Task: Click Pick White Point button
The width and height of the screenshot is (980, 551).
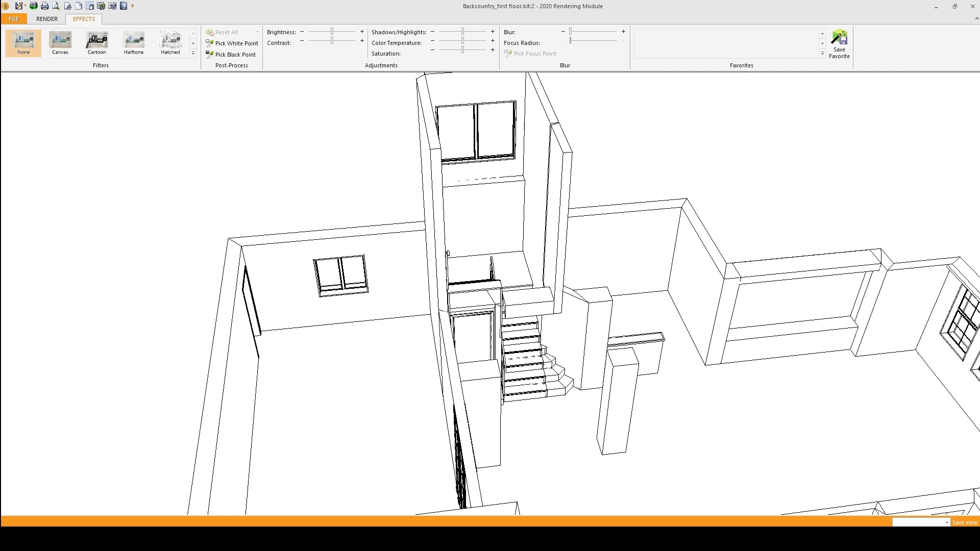Action: coord(232,43)
